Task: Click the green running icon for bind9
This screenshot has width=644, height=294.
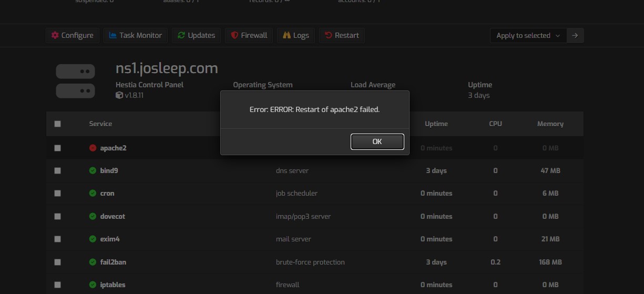Action: tap(93, 170)
